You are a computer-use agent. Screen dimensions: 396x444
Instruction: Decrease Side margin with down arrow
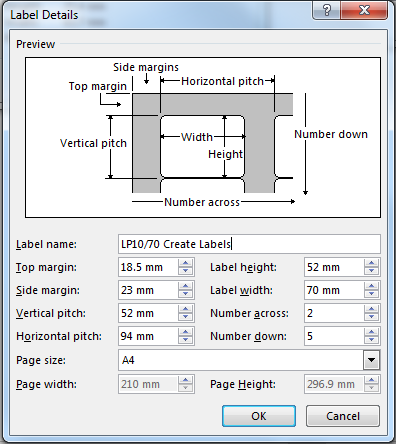pos(185,294)
